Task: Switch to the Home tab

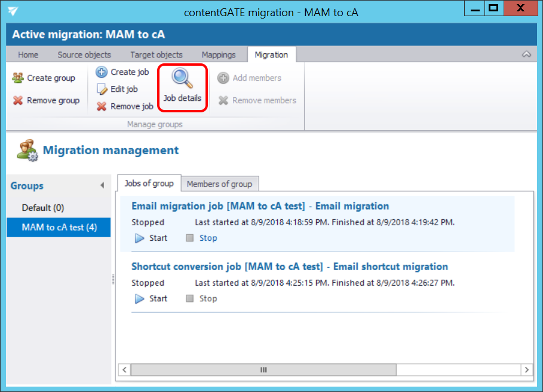Action: (28, 55)
